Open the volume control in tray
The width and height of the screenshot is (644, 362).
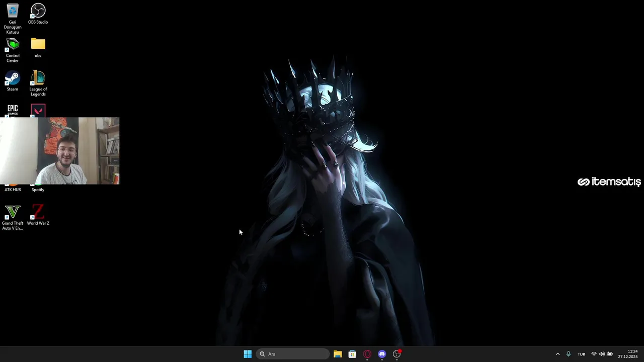[x=602, y=354]
